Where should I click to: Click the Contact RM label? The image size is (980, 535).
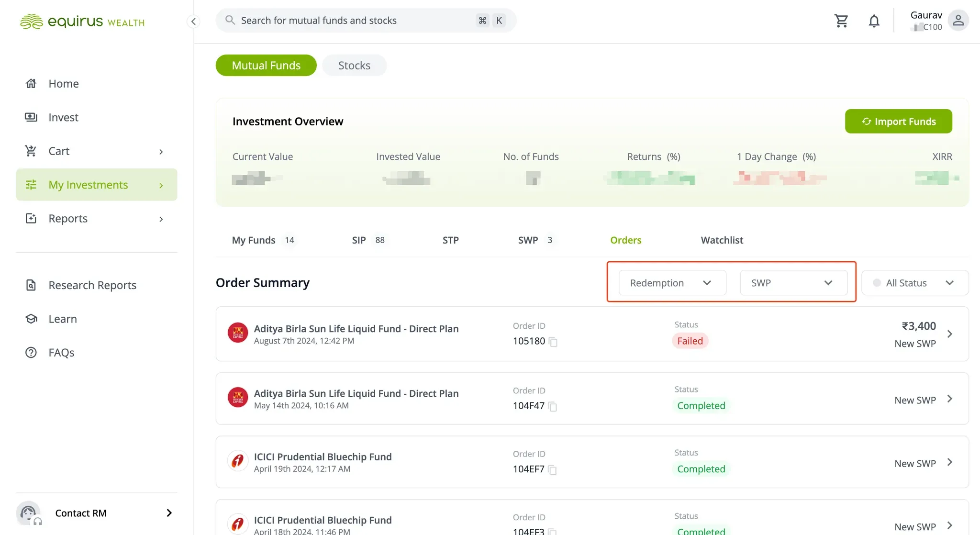tap(81, 513)
